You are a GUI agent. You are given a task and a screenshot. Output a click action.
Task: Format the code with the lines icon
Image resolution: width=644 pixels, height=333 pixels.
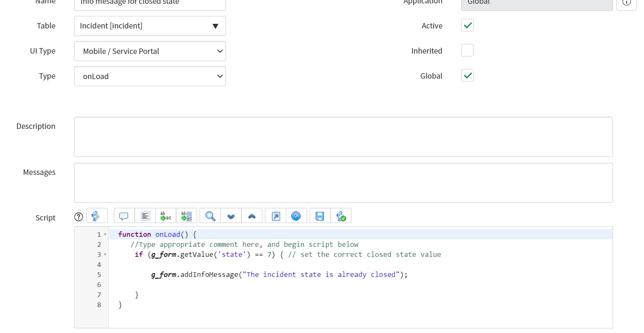145,216
